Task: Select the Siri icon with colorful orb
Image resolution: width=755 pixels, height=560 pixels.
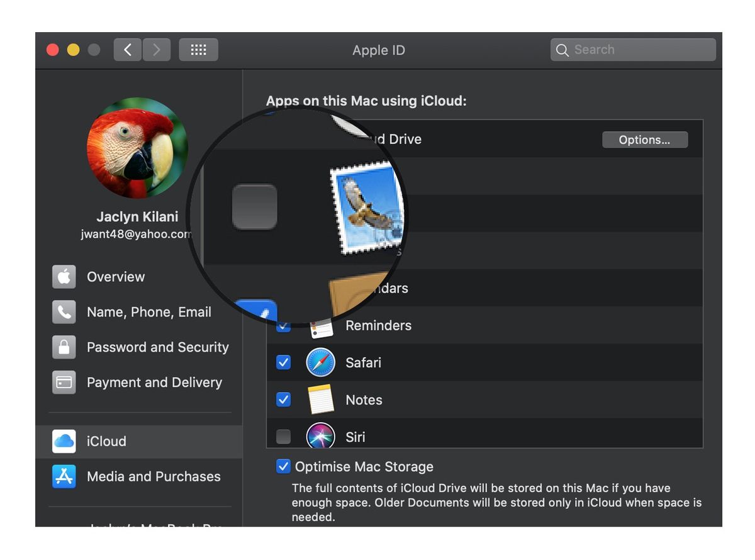Action: coord(321,437)
